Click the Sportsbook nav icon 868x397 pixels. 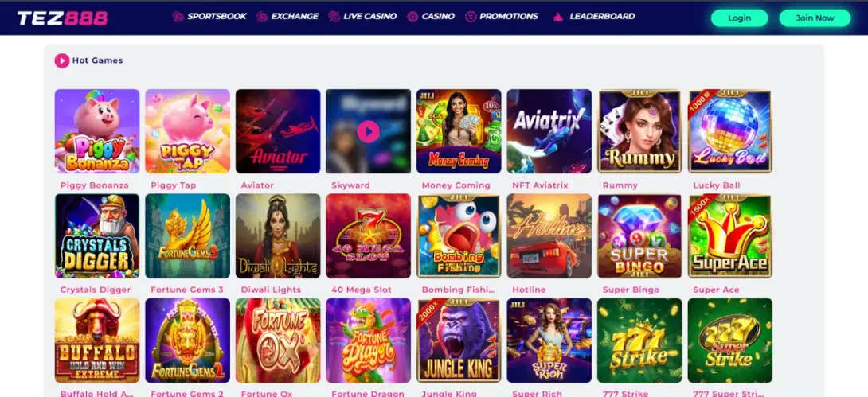click(x=178, y=17)
